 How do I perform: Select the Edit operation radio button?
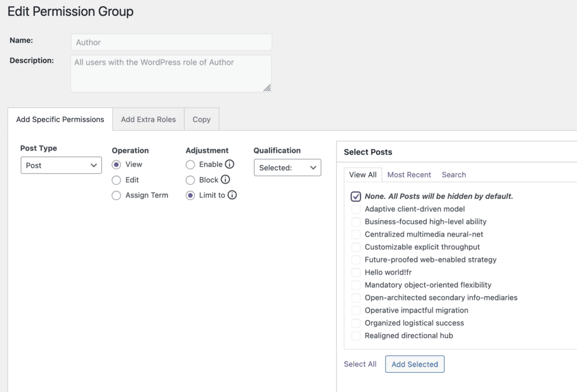coord(117,180)
